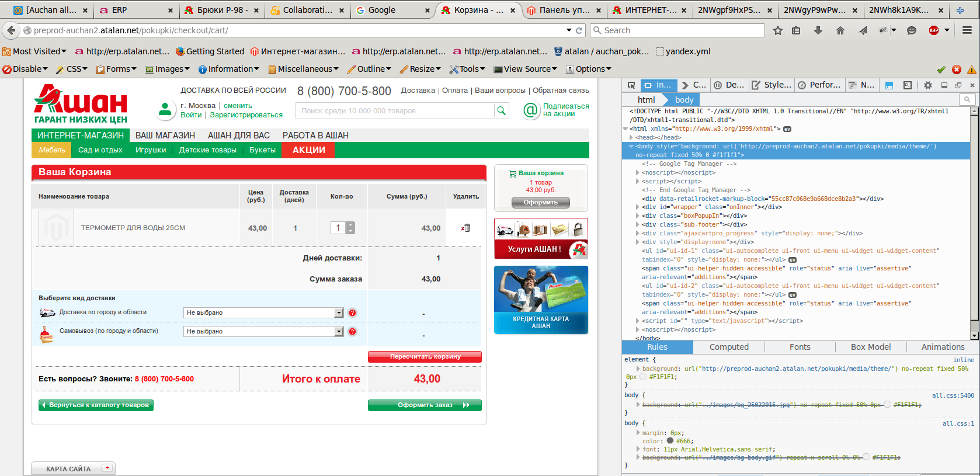Click the yellow warning icon in Web Developer toolbar
Screen dimensions: 980x476
coord(972,70)
